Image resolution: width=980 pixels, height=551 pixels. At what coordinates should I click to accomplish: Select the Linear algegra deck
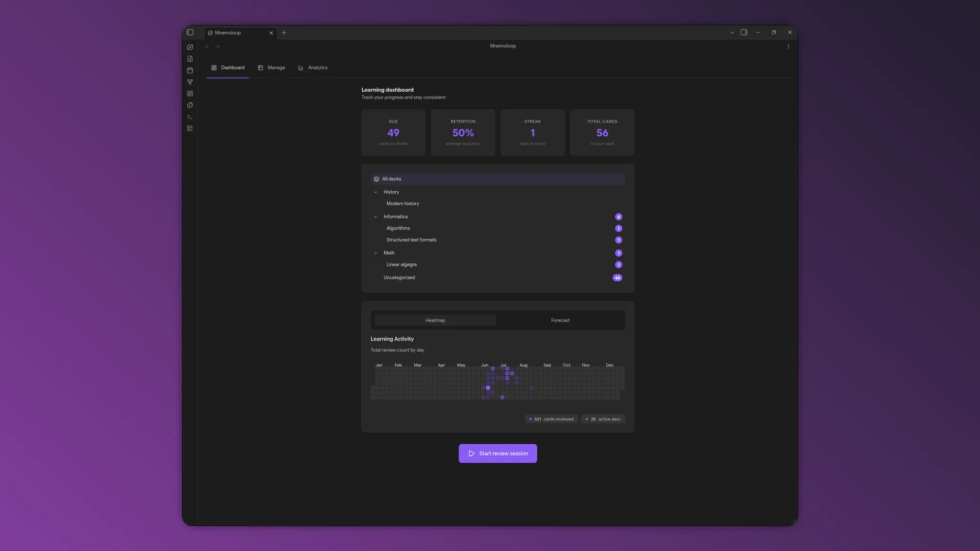401,264
